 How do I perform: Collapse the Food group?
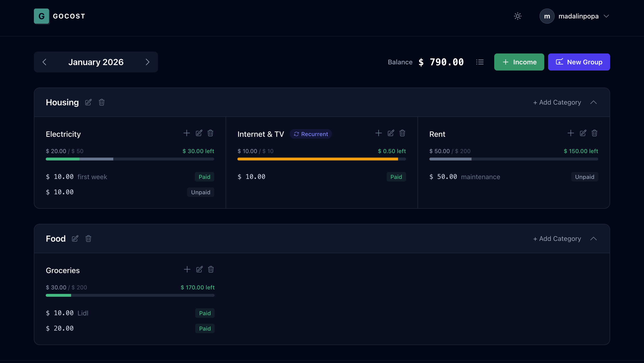pyautogui.click(x=594, y=239)
